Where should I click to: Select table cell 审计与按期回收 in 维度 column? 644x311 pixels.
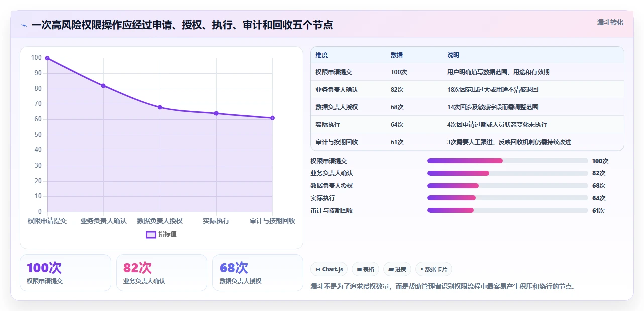tap(337, 142)
